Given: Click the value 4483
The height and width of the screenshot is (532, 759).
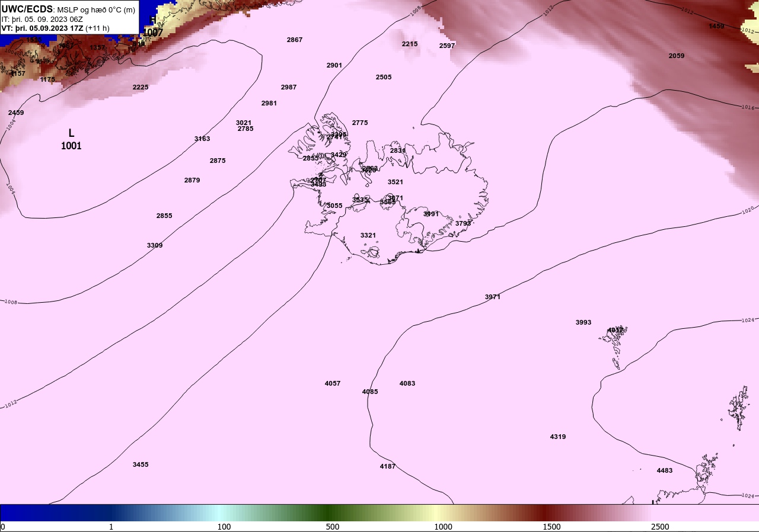Looking at the screenshot, I should tap(665, 470).
